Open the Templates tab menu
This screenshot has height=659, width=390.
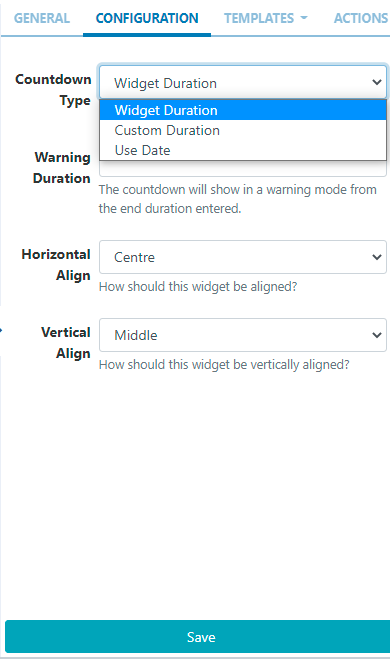pos(266,18)
